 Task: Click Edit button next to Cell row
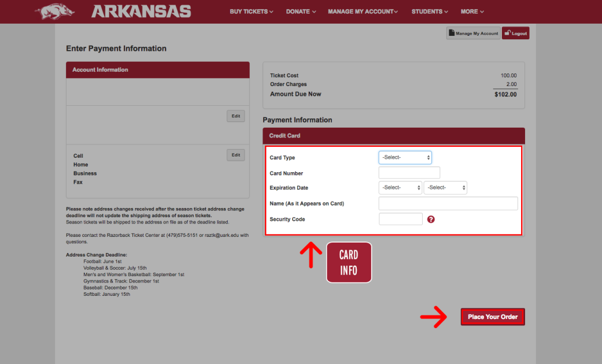pos(235,155)
